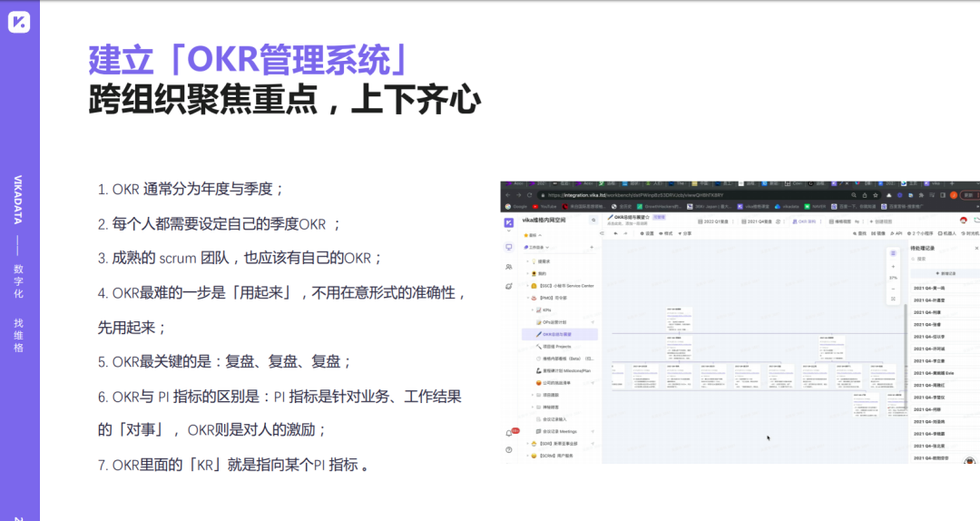This screenshot has width=980, height=521.
Task: Open the contacts people icon in the sidebar
Action: tap(509, 266)
